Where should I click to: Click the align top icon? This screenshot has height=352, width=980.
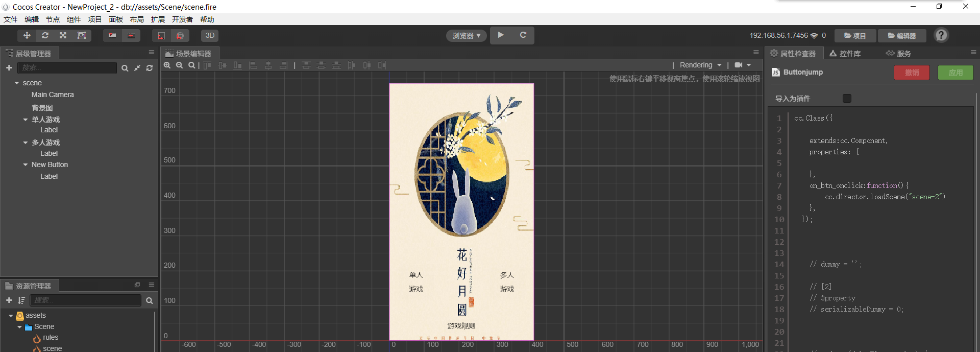[207, 65]
